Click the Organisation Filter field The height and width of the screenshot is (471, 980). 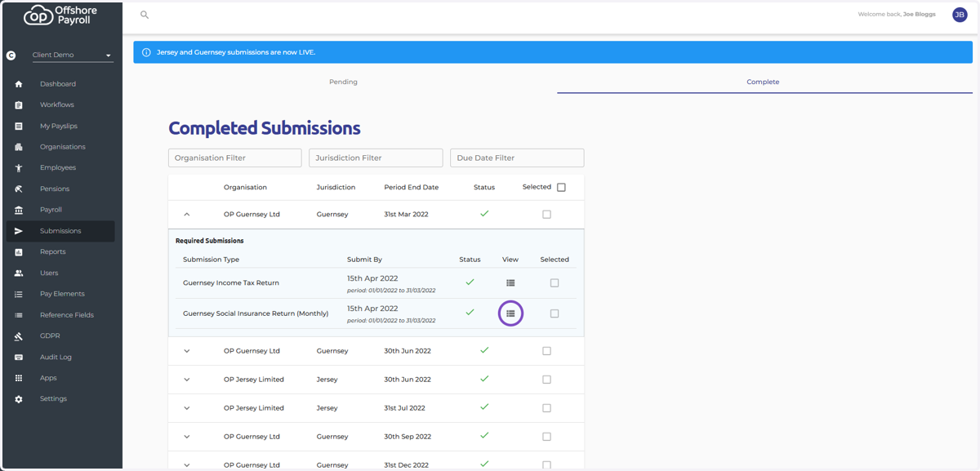(235, 158)
